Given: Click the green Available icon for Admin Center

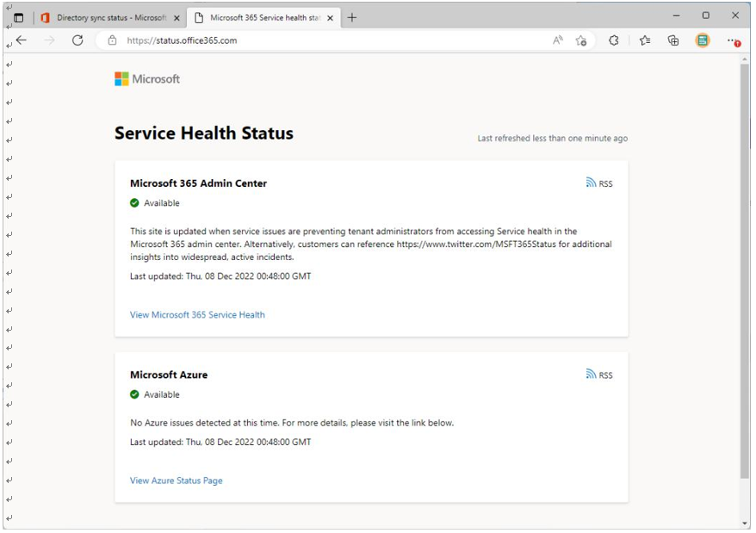Looking at the screenshot, I should click(134, 203).
